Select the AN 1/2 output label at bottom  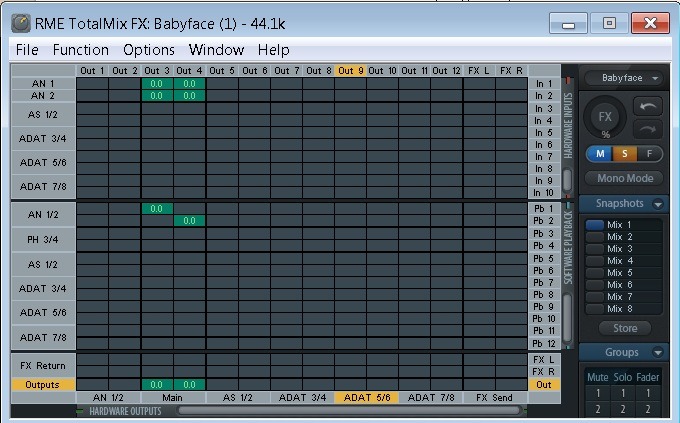point(108,397)
